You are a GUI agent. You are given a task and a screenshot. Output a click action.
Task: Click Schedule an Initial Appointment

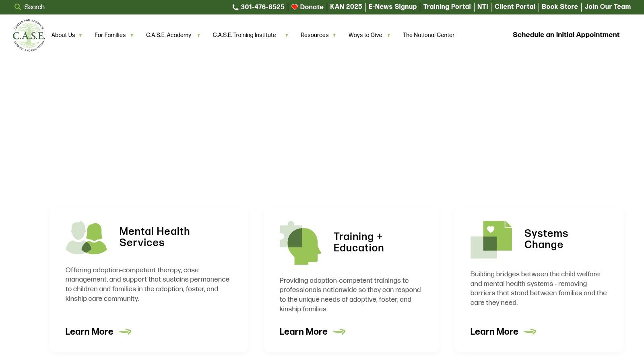566,35
